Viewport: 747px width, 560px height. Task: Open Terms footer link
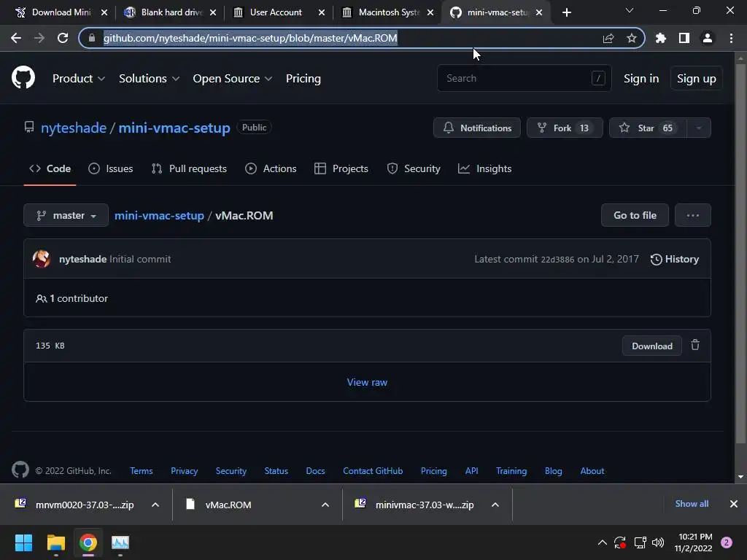tap(142, 470)
